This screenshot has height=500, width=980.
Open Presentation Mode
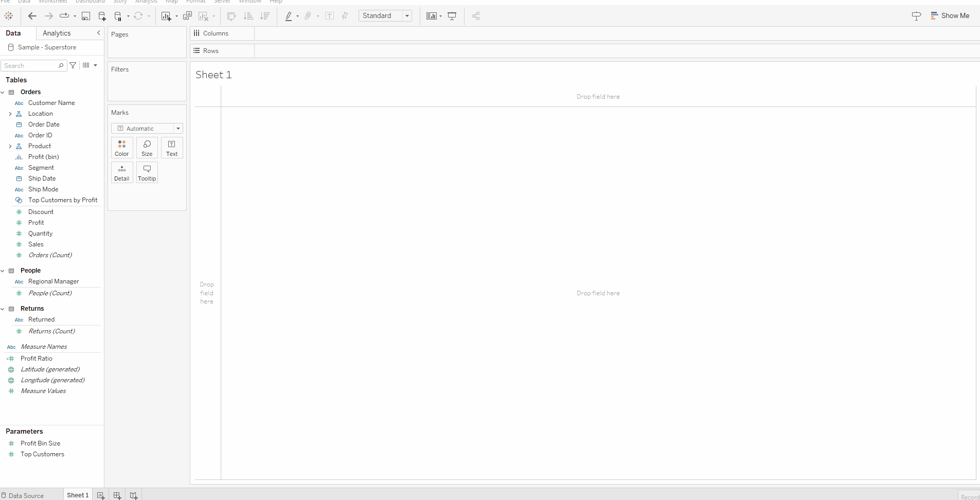tap(452, 16)
